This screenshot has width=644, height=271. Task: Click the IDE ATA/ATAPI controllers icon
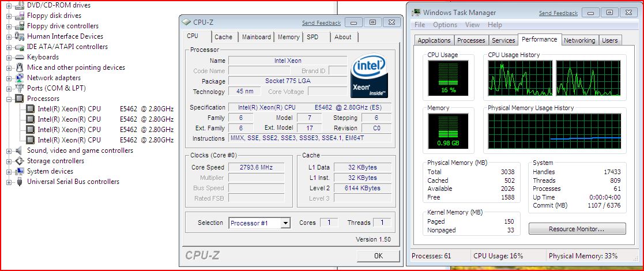point(19,47)
